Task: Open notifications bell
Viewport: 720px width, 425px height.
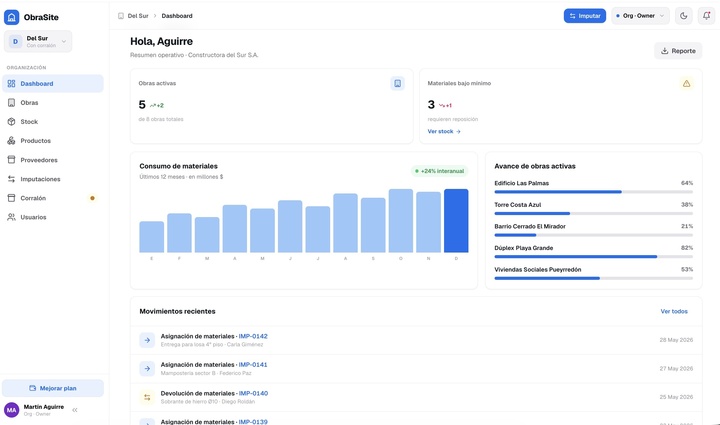Action: coord(706,16)
